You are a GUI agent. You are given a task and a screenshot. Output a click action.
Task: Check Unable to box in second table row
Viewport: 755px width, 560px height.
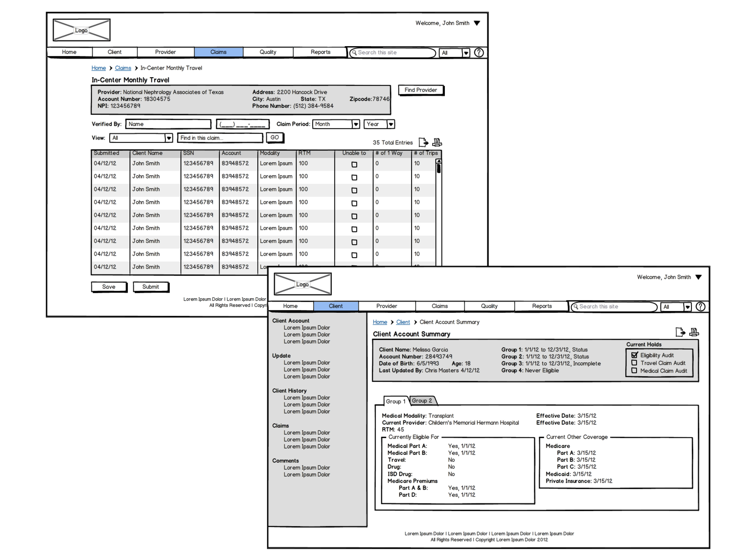pos(354,177)
